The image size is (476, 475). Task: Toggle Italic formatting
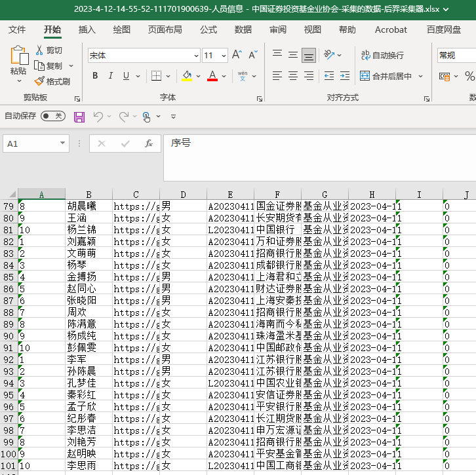coord(111,76)
